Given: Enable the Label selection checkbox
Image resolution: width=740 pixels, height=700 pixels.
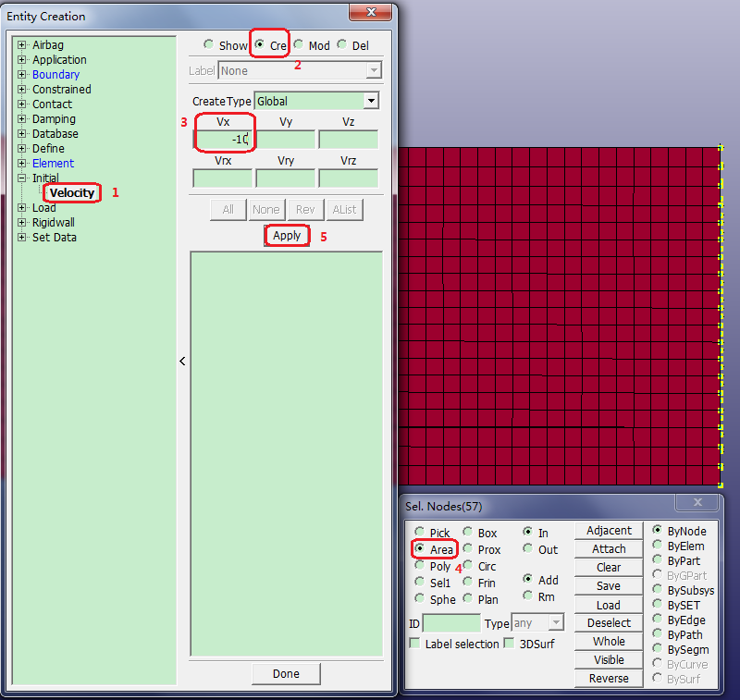Looking at the screenshot, I should click(415, 644).
